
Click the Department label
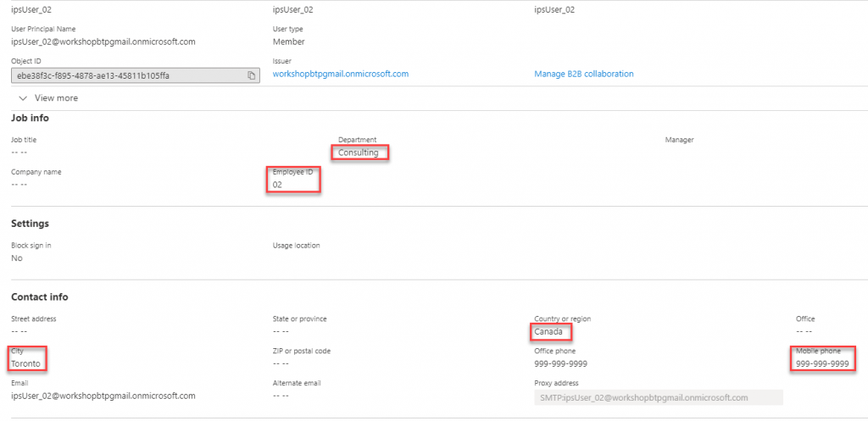click(357, 140)
